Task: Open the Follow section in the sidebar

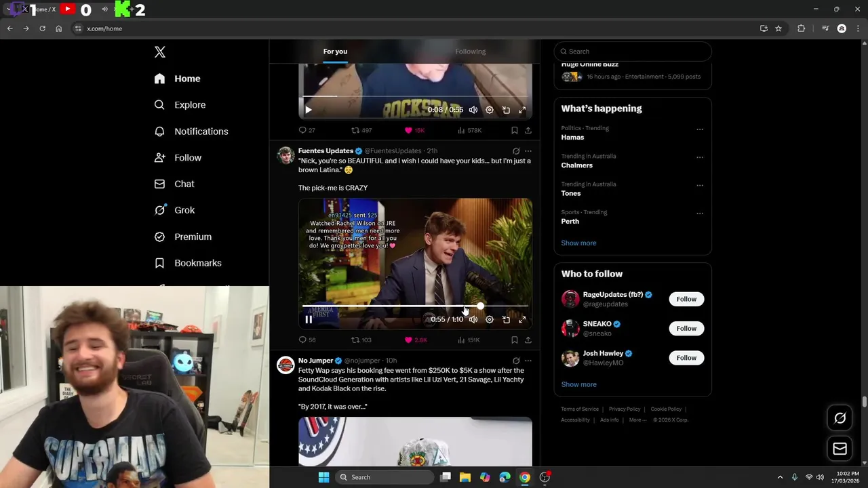Action: tap(178, 158)
